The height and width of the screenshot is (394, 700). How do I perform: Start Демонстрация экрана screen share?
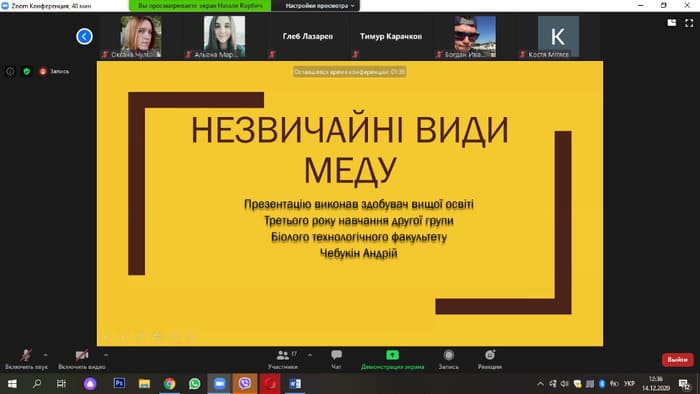coord(392,359)
